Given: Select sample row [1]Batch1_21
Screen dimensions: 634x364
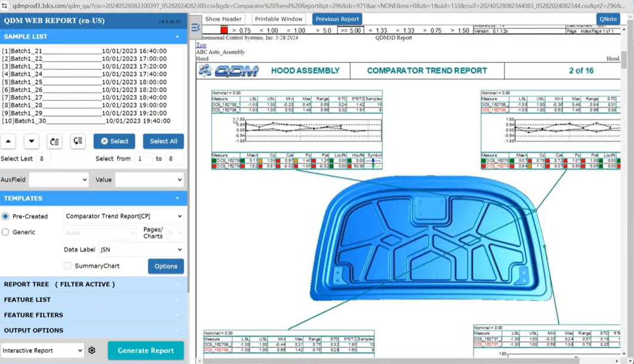Looking at the screenshot, I should click(x=84, y=51).
